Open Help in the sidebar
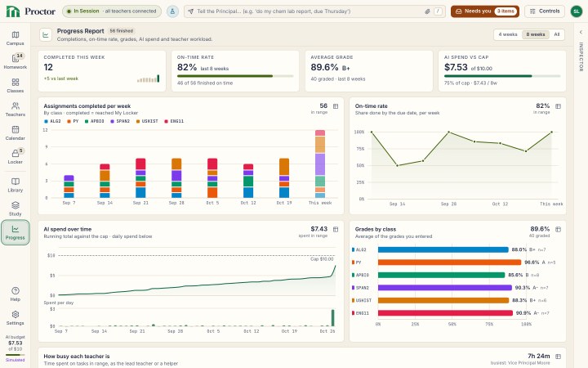The height and width of the screenshot is (368, 588). pyautogui.click(x=15, y=294)
